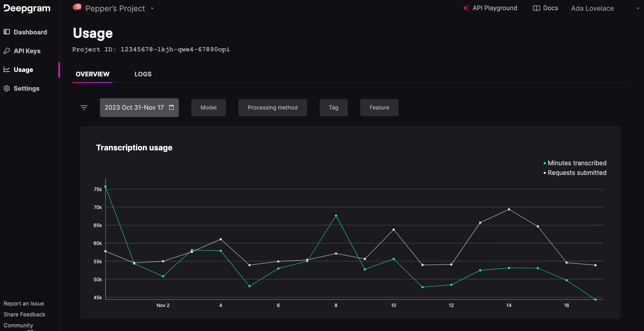Click the Usage chart icon in sidebar
The image size is (644, 331).
point(7,69)
